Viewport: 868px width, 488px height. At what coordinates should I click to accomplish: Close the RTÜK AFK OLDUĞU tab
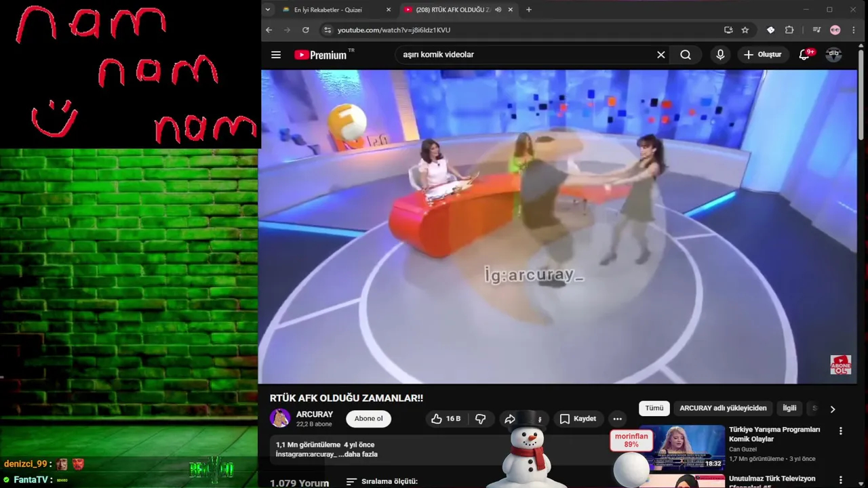tap(511, 9)
